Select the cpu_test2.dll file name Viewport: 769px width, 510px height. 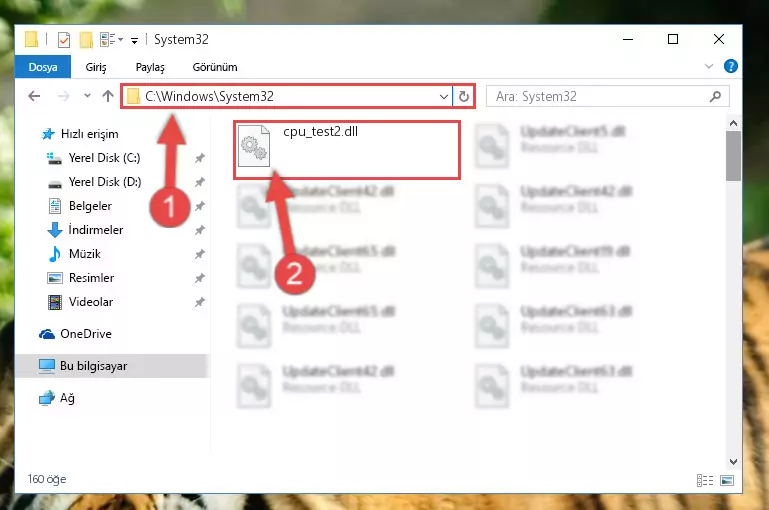coord(320,131)
